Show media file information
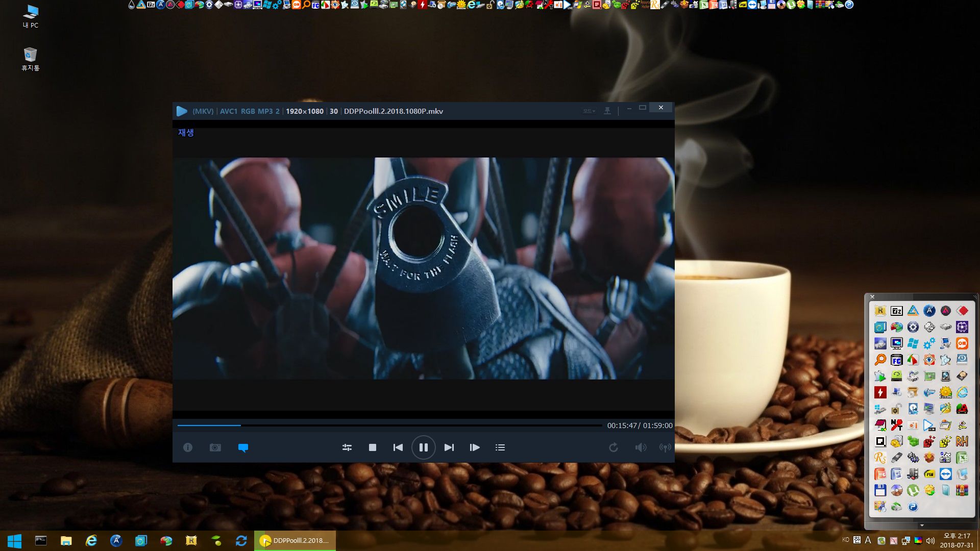980x551 pixels. 188,447
